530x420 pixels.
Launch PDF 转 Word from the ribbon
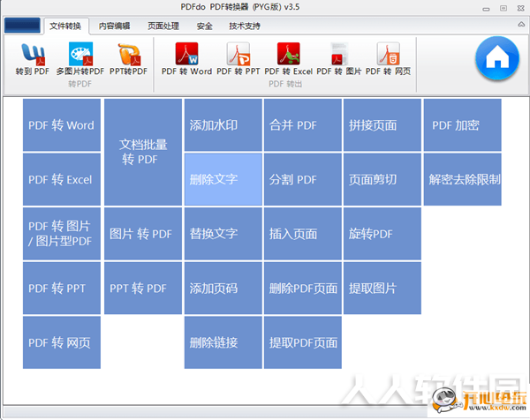point(186,59)
